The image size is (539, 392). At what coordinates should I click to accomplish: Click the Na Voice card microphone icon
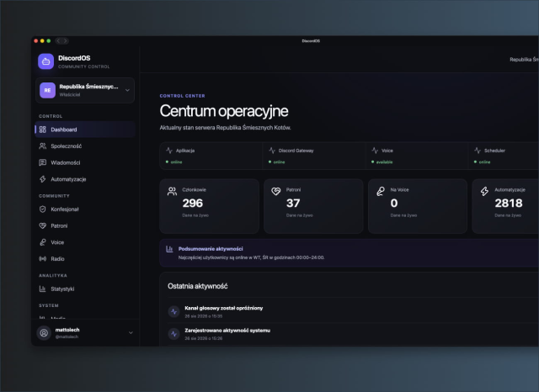click(x=381, y=191)
